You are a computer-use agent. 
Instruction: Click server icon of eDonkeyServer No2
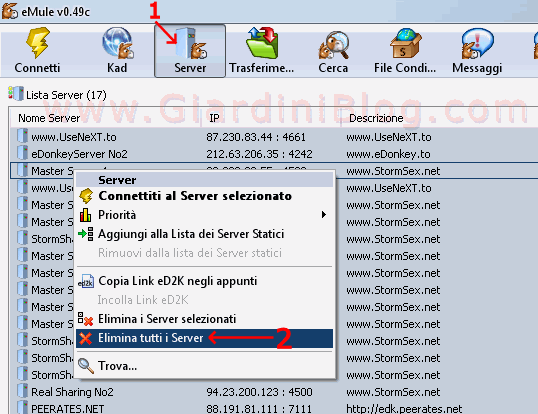tap(22, 153)
